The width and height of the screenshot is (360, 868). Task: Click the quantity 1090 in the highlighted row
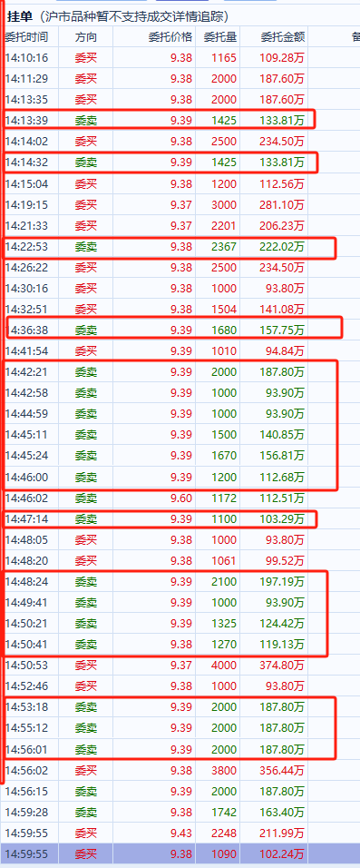click(224, 854)
